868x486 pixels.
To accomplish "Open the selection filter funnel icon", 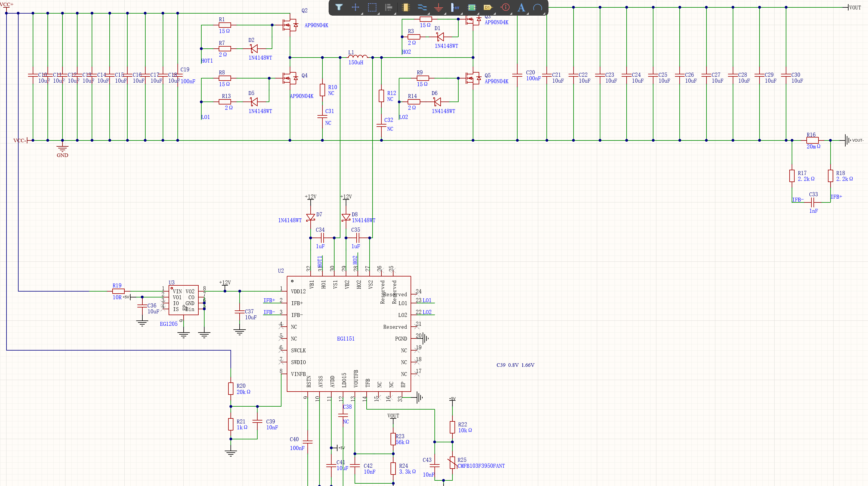I will pyautogui.click(x=339, y=7).
